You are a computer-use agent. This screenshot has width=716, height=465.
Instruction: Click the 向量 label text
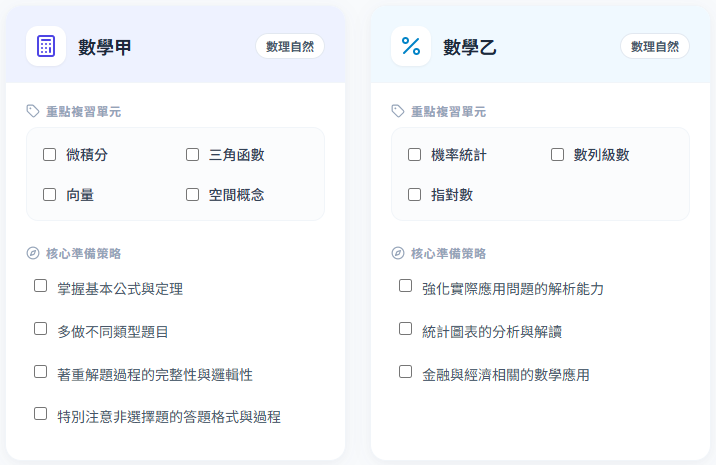click(x=80, y=195)
